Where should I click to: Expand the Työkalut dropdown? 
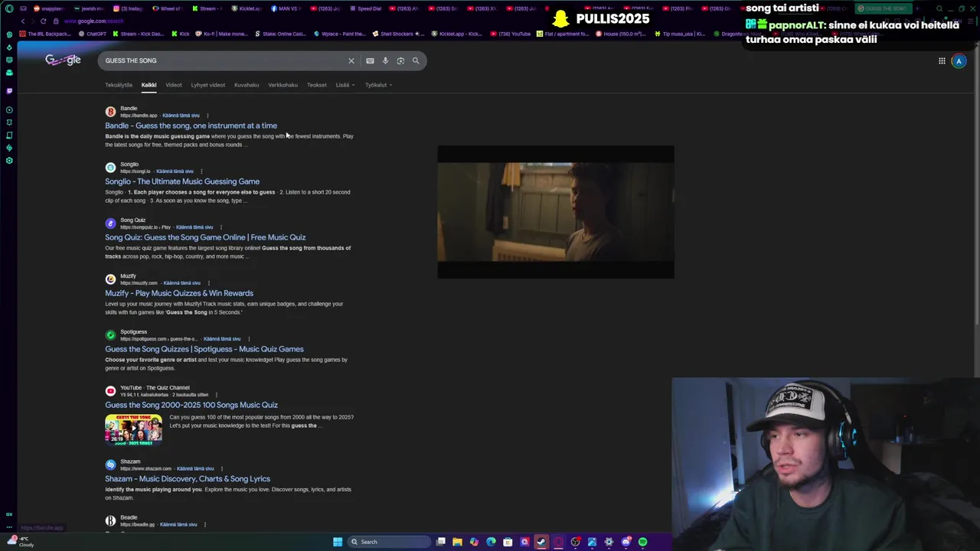(x=378, y=85)
